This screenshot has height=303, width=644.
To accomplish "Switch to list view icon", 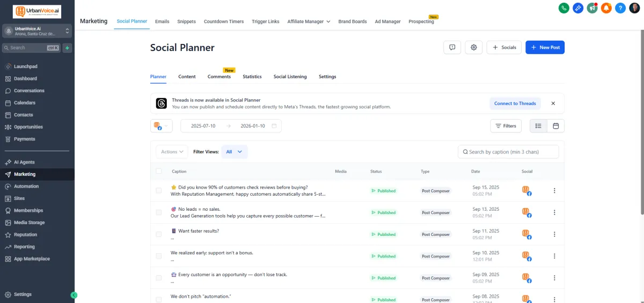I will pyautogui.click(x=538, y=125).
